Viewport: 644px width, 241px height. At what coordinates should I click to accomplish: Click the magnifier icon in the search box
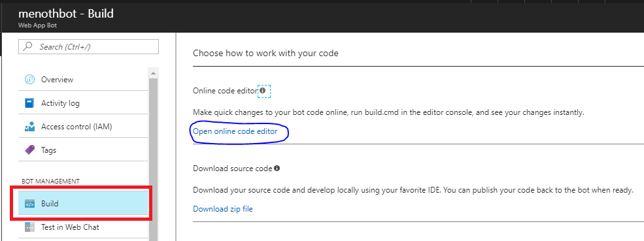click(x=28, y=47)
